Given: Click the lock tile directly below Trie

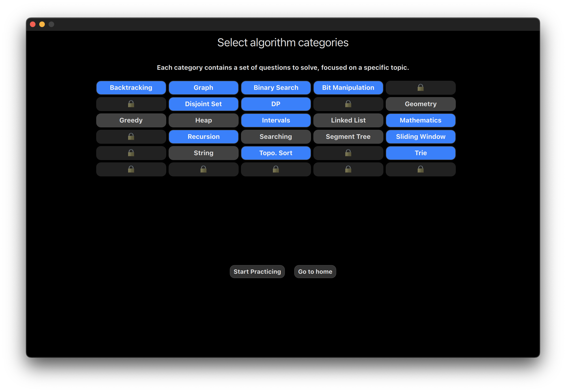Looking at the screenshot, I should 421,169.
